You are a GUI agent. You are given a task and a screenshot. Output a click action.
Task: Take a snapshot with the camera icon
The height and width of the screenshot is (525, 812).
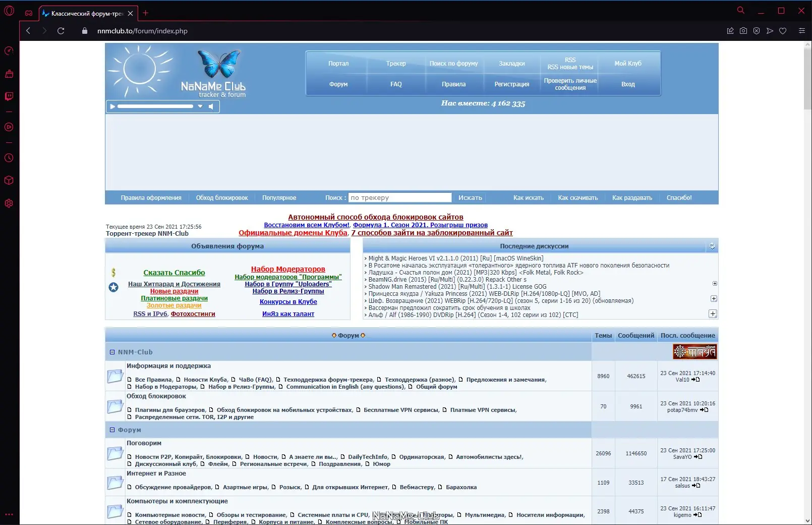(743, 31)
